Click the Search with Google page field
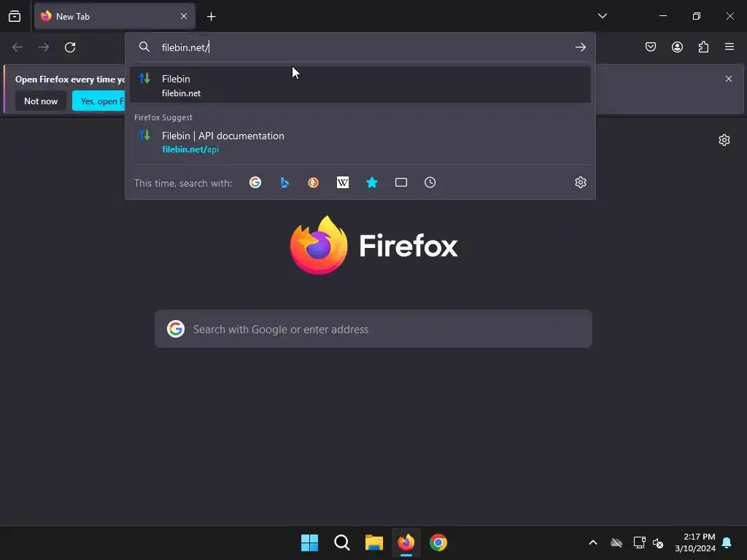 pyautogui.click(x=373, y=329)
